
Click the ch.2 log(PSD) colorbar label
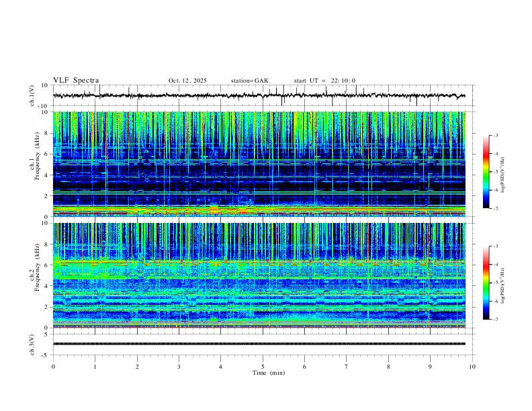tap(503, 285)
